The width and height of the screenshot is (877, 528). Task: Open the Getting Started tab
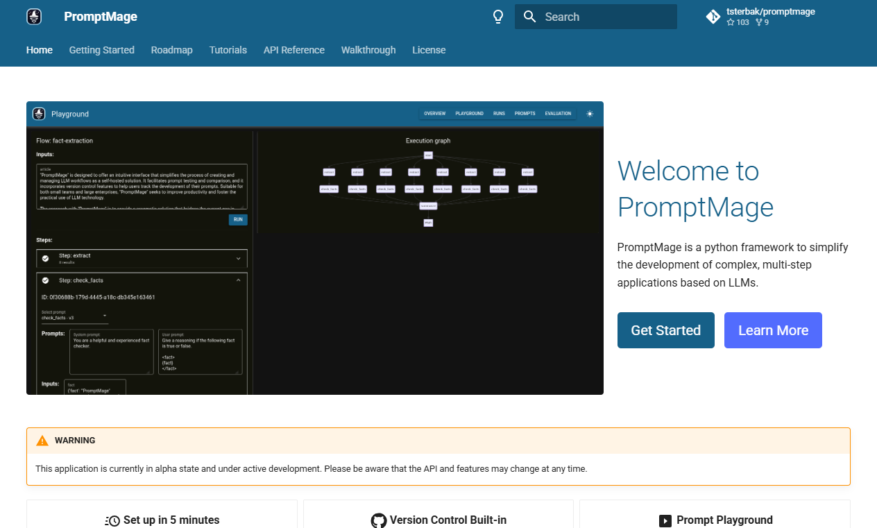click(102, 50)
